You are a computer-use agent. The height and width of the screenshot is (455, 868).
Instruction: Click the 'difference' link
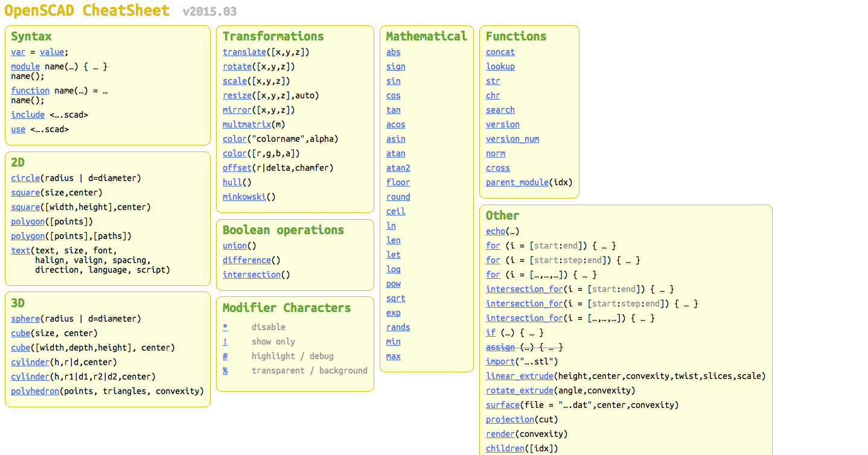click(x=247, y=260)
